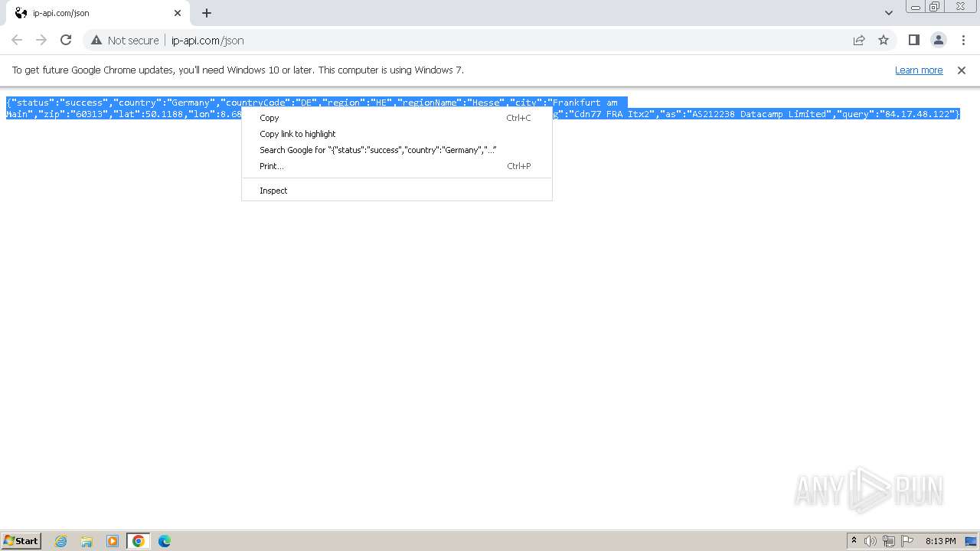Click the "status":"success" JSON text
980x551 pixels.
(60, 103)
